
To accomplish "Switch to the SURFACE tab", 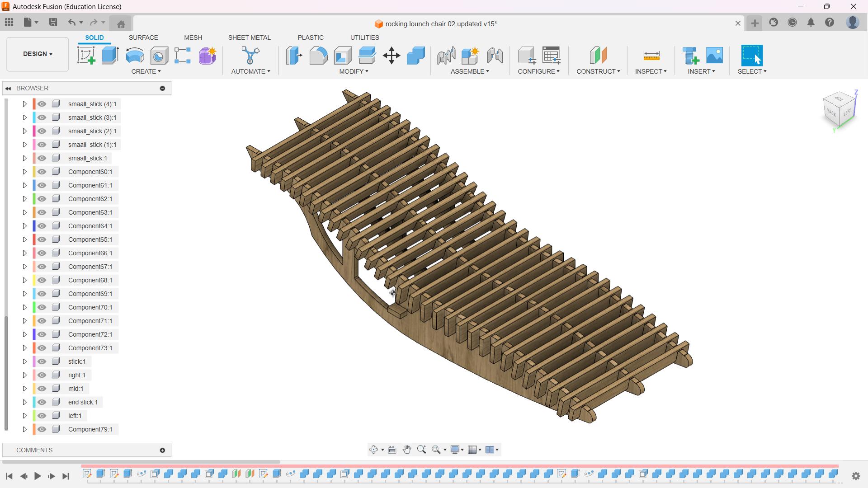I will 143,38.
